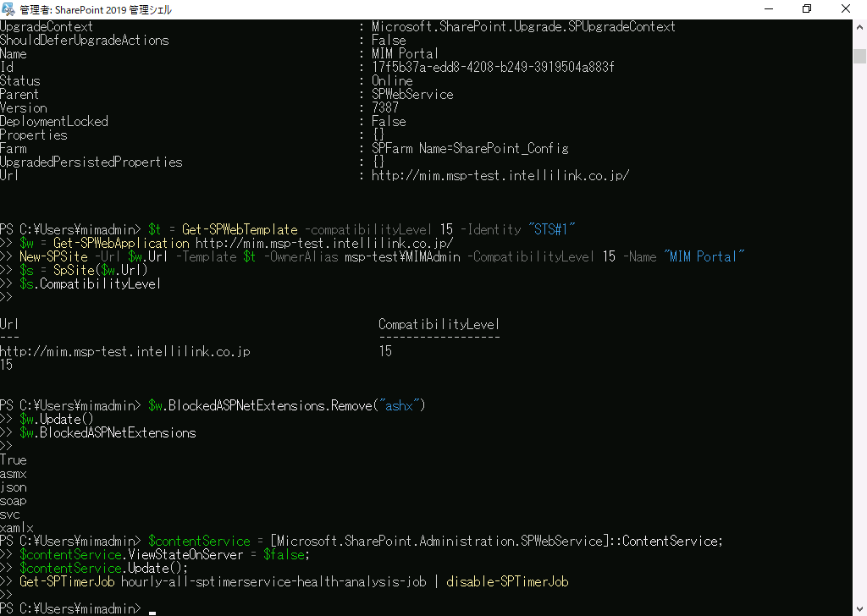Minimize the SharePoint 2019 shell window
This screenshot has width=867, height=616.
769,8
